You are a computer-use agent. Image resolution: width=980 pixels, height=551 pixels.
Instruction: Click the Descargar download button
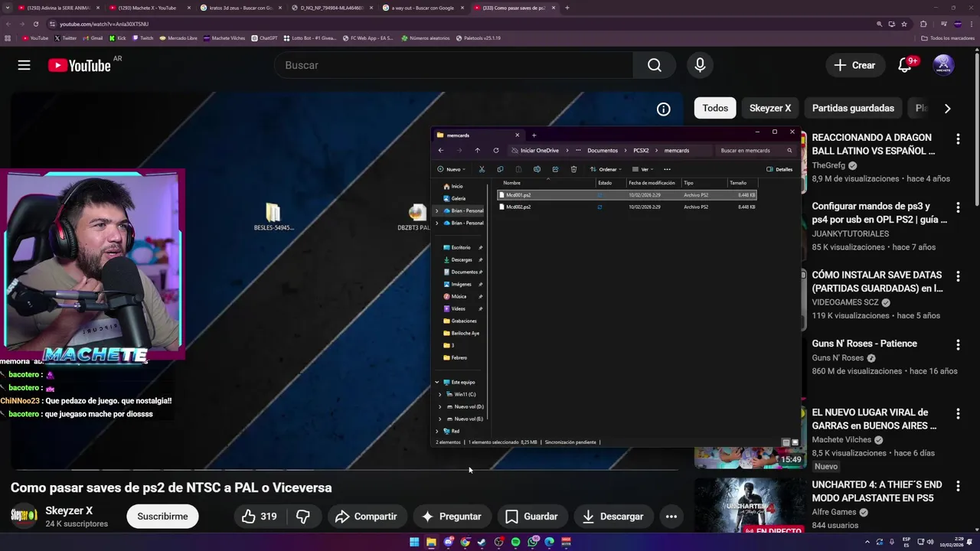point(613,517)
